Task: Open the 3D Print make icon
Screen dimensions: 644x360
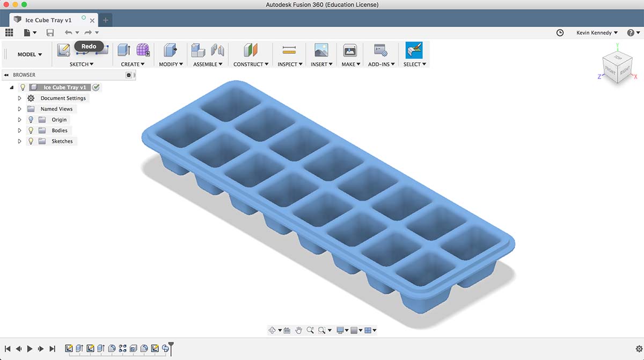Action: (350, 51)
